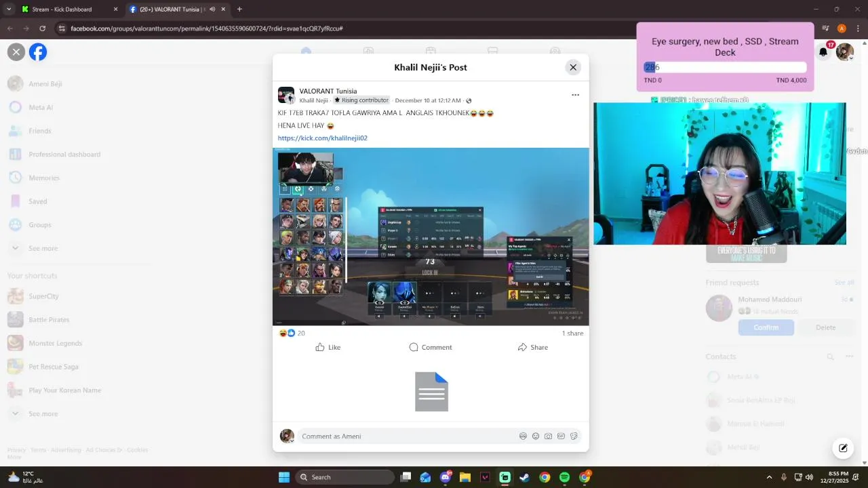Insert avatar sticker in comment
This screenshot has height=488, width=868.
[x=523, y=436]
